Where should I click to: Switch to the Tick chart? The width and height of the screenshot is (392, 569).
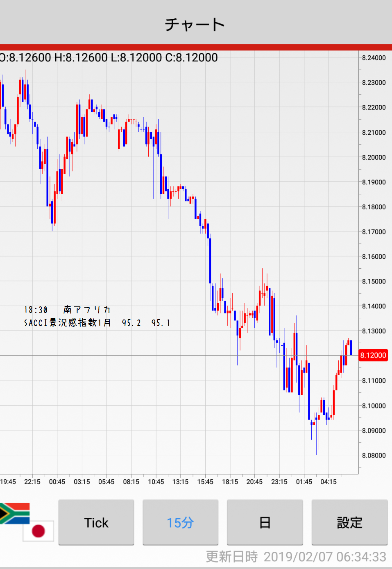96,522
